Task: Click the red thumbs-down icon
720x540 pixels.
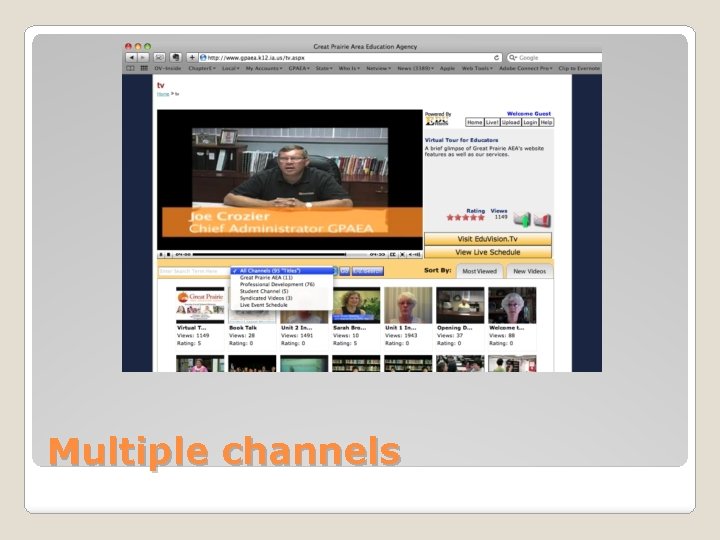Action: (542, 219)
